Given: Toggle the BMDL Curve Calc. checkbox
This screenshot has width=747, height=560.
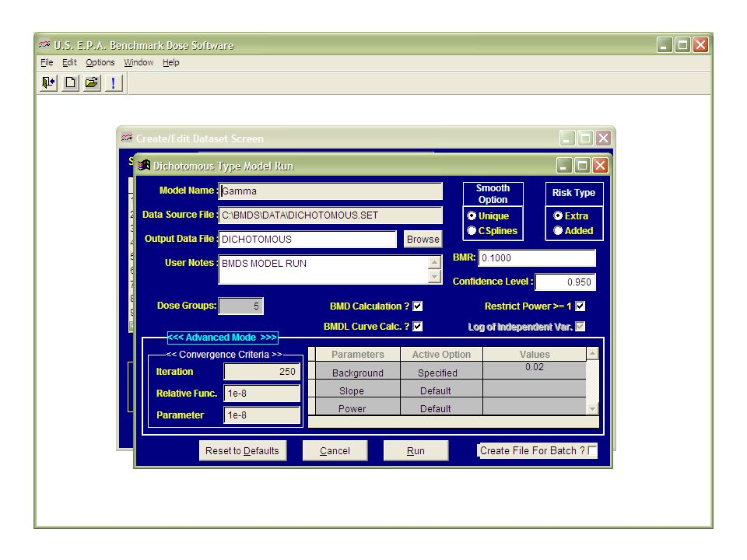Looking at the screenshot, I should [x=418, y=326].
